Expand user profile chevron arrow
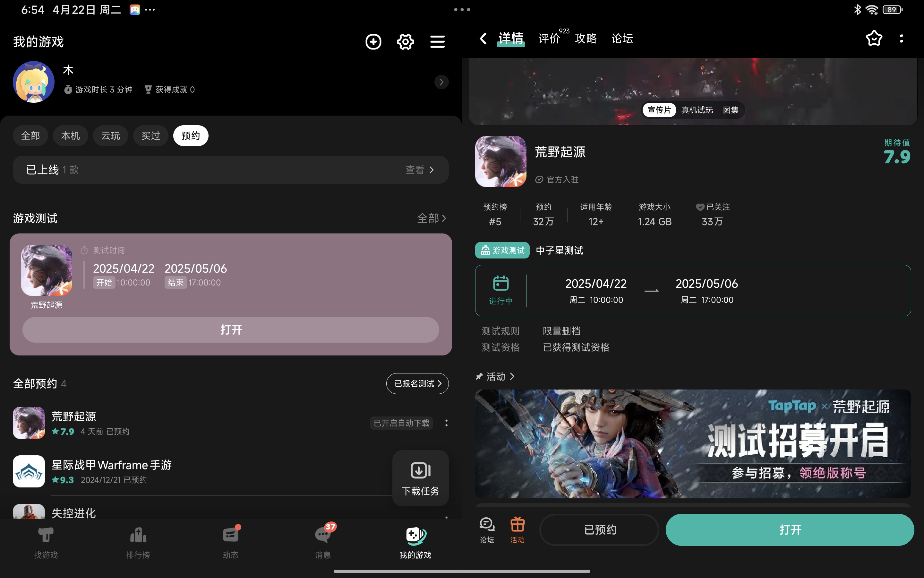 pos(441,82)
